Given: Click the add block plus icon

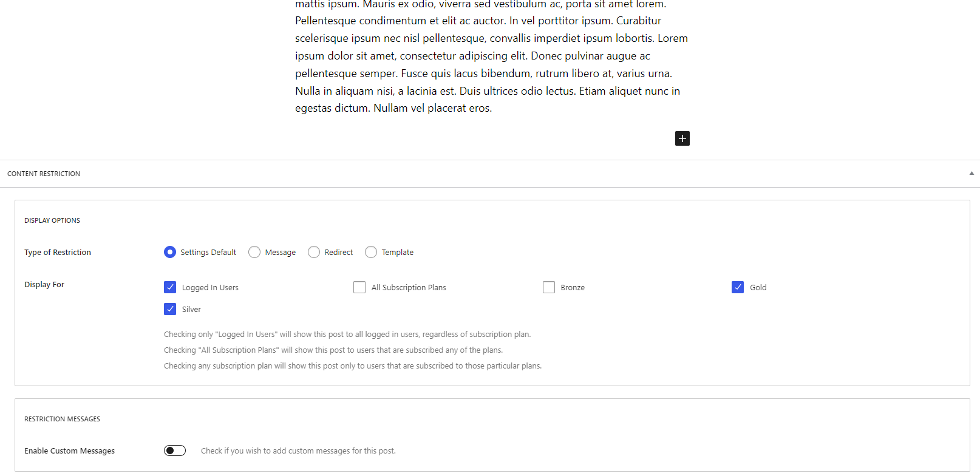Looking at the screenshot, I should click(682, 138).
